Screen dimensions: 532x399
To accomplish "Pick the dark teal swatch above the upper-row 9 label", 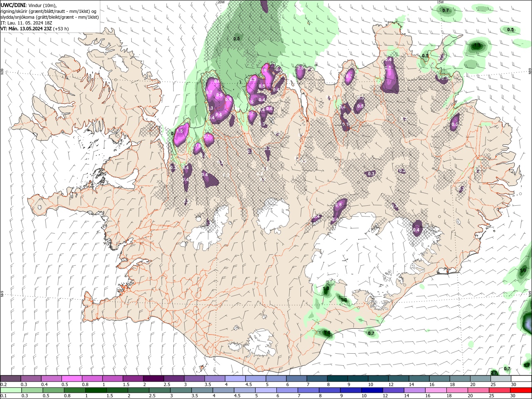I will click(x=357, y=379).
